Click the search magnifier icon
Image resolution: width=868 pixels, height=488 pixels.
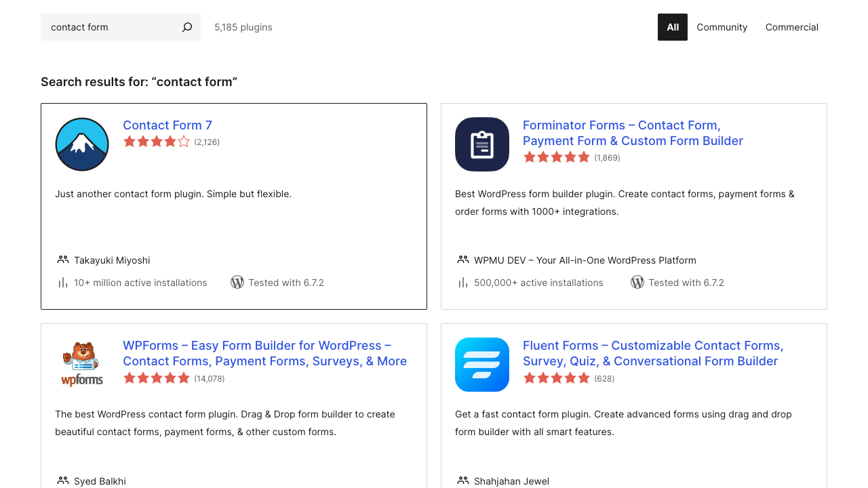(x=186, y=27)
